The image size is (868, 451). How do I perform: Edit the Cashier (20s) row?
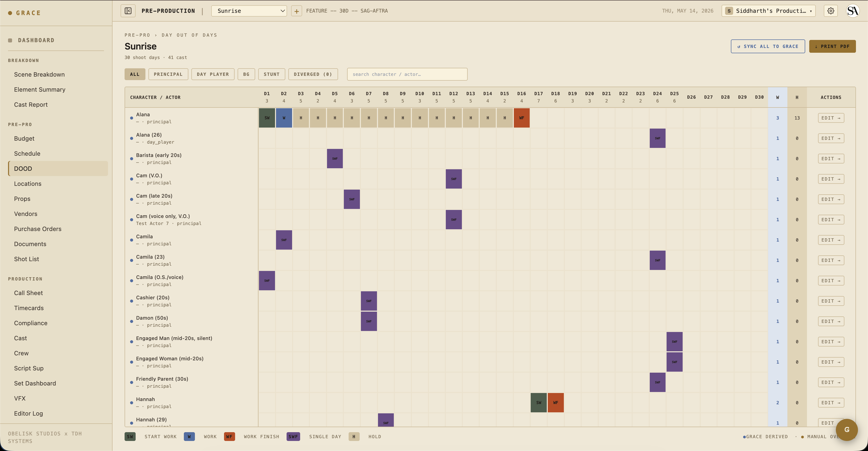tap(831, 301)
